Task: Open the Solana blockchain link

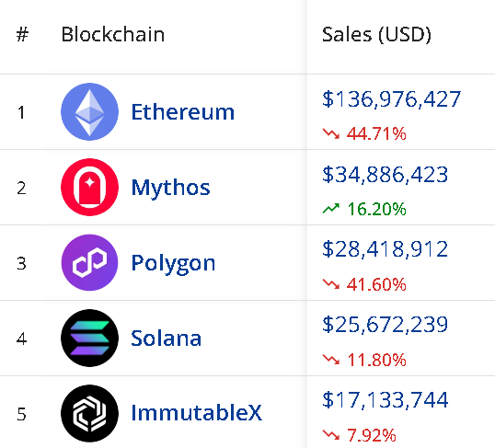Action: (166, 339)
